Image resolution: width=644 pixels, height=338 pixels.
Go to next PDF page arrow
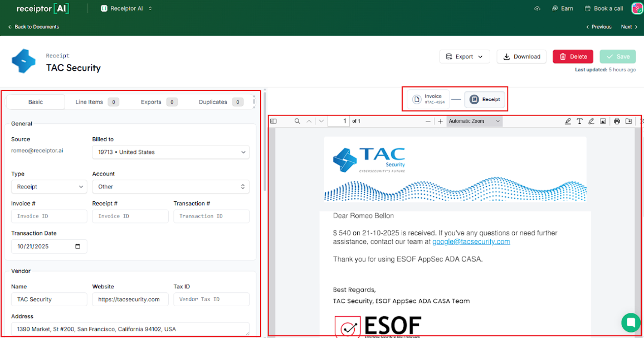coord(321,121)
